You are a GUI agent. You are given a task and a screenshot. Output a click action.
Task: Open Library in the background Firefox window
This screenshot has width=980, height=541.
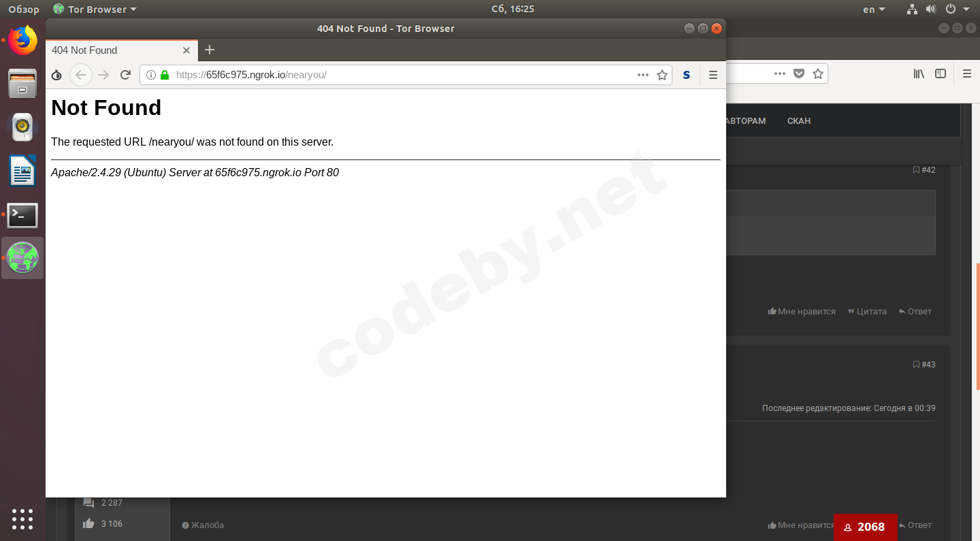919,73
